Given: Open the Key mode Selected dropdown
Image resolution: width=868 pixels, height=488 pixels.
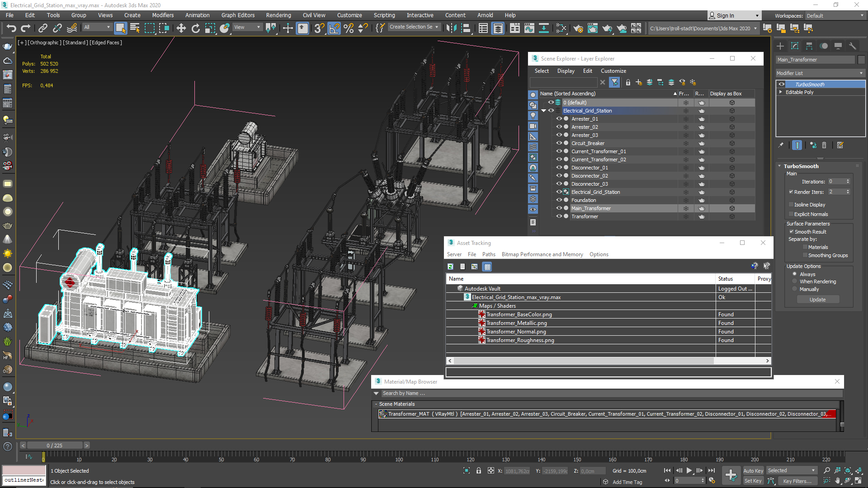Looking at the screenshot, I should (x=792, y=470).
